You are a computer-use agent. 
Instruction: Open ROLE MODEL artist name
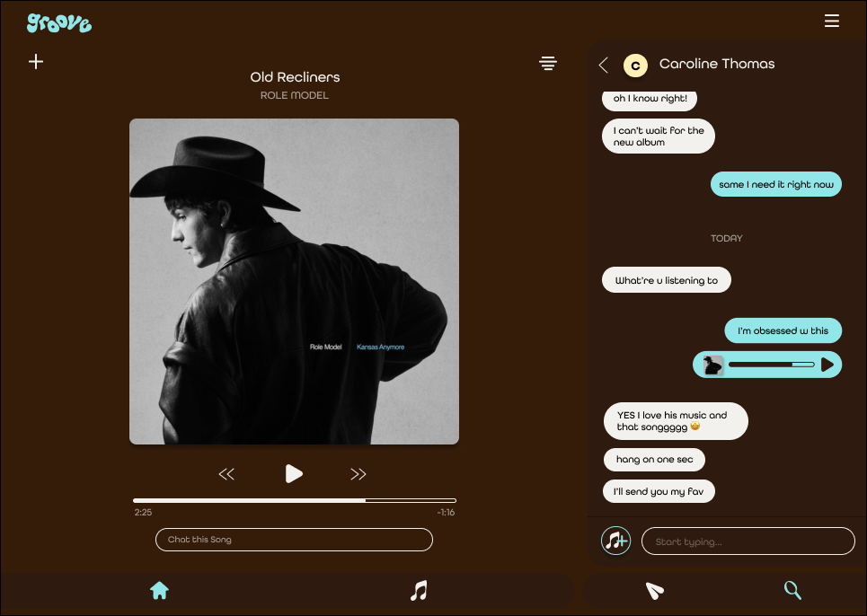point(295,95)
